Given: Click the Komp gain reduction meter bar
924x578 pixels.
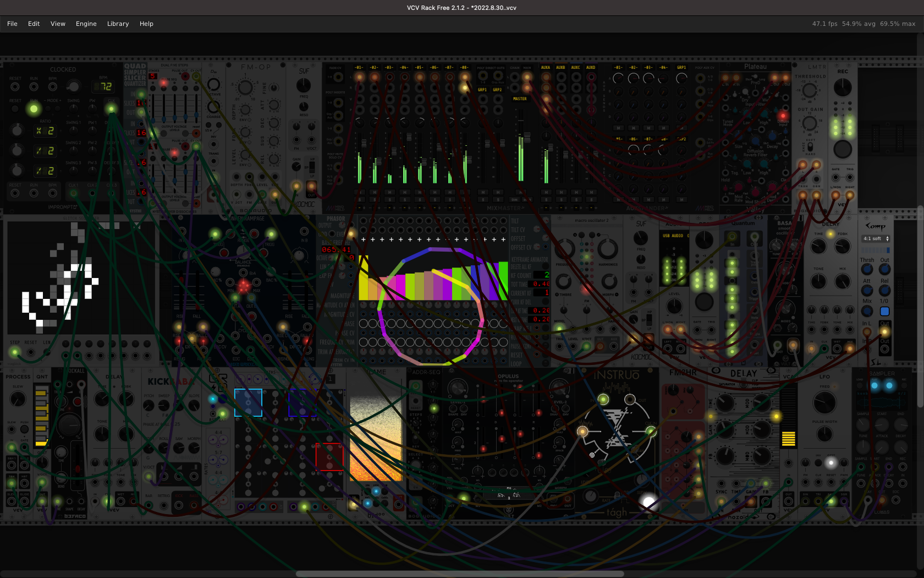Looking at the screenshot, I should 876,250.
